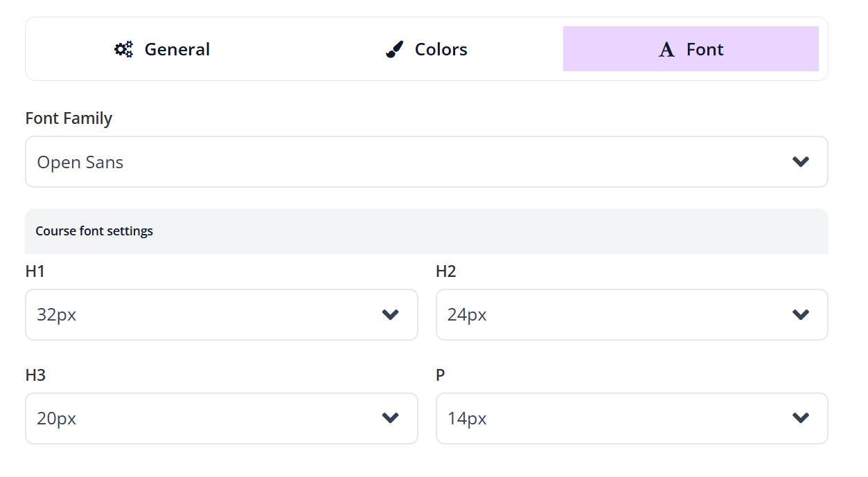This screenshot has height=477, width=868.
Task: Open the H1 font size dropdown
Action: [x=221, y=314]
